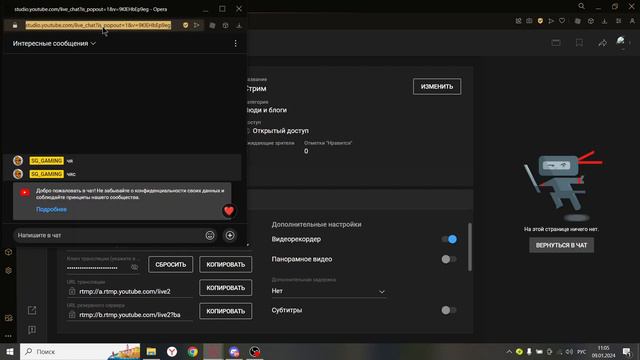
Task: Copy the stream key with КОПИРОВАТЬ
Action: coord(226,264)
